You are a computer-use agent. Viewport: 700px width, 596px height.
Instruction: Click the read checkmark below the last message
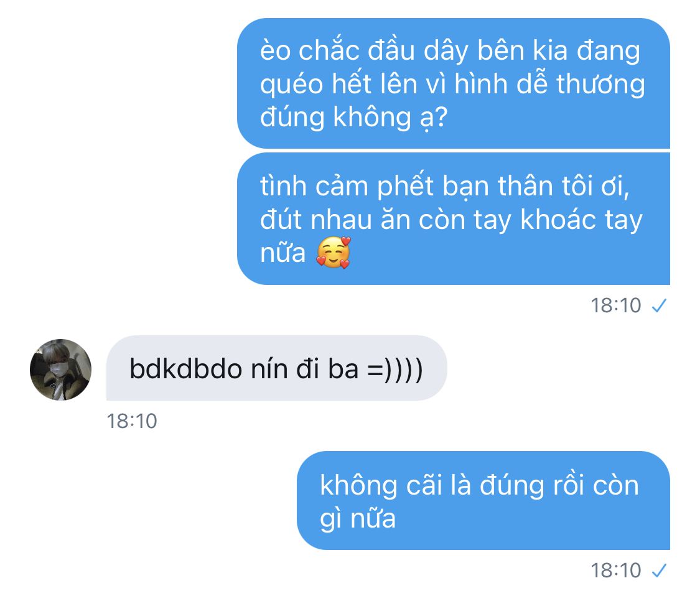coord(659,570)
